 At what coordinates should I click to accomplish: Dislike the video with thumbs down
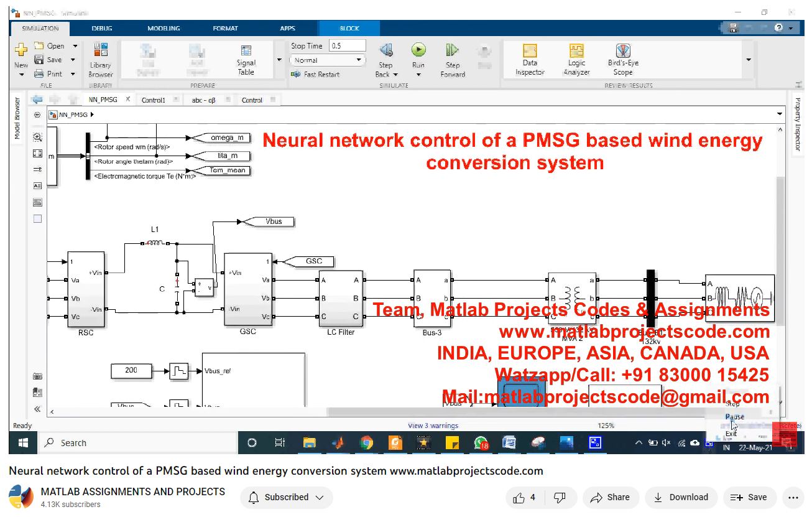[x=560, y=497]
